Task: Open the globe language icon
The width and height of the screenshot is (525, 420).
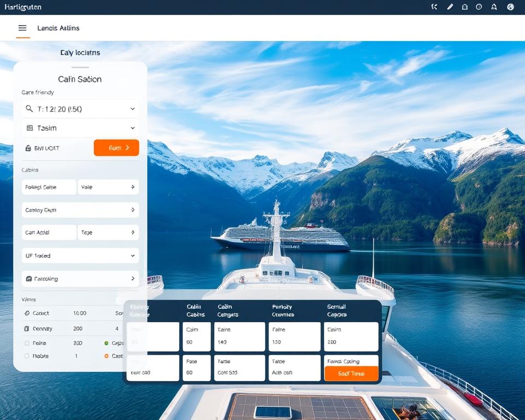Action: [x=511, y=7]
